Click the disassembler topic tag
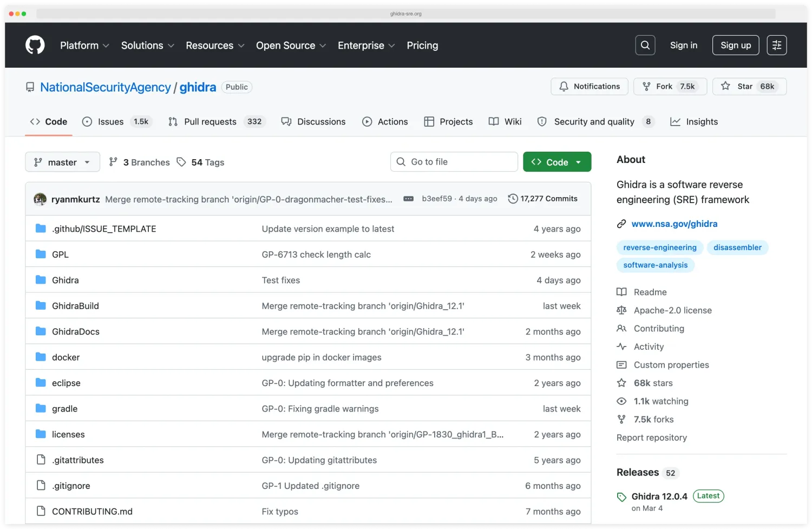This screenshot has width=812, height=529. [737, 247]
